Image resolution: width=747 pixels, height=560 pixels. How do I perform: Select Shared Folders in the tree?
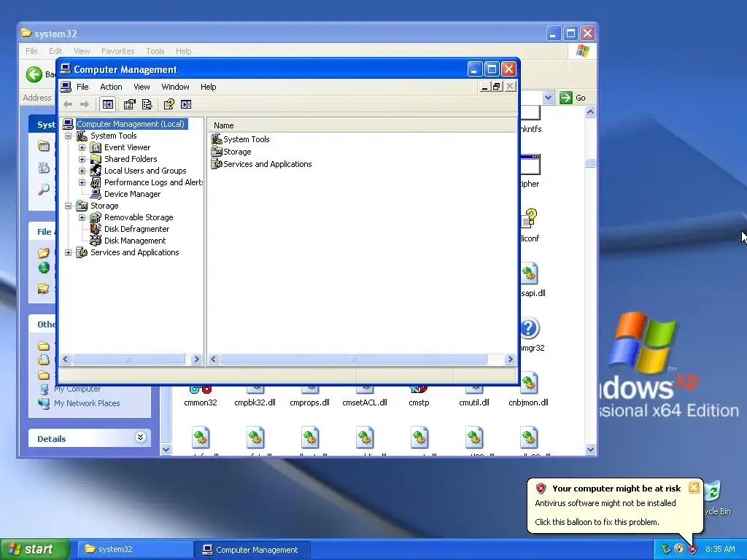[x=131, y=159]
